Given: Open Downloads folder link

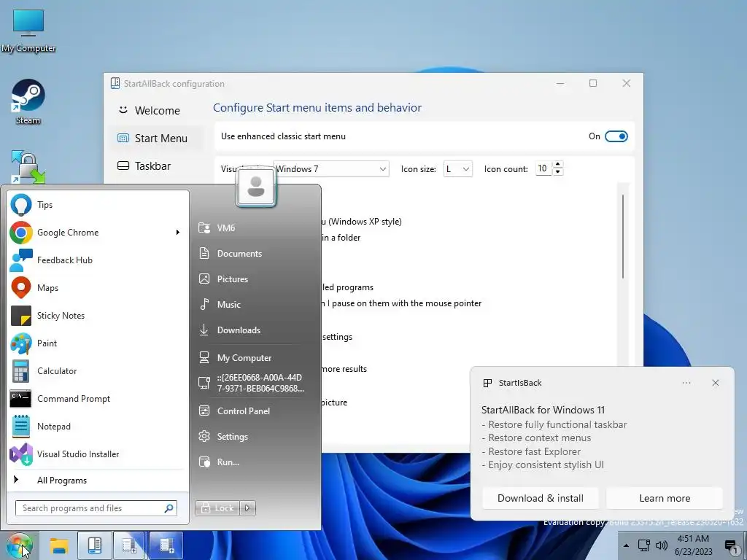Looking at the screenshot, I should pyautogui.click(x=255, y=330).
